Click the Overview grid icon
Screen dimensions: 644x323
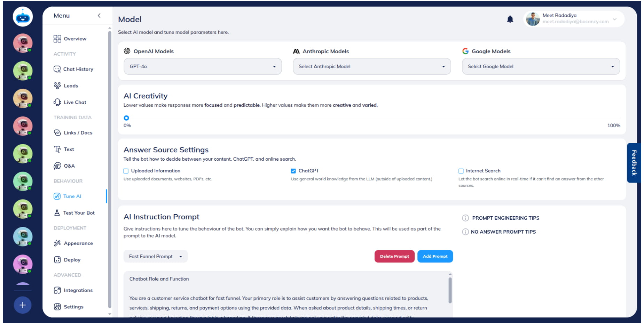coord(57,39)
